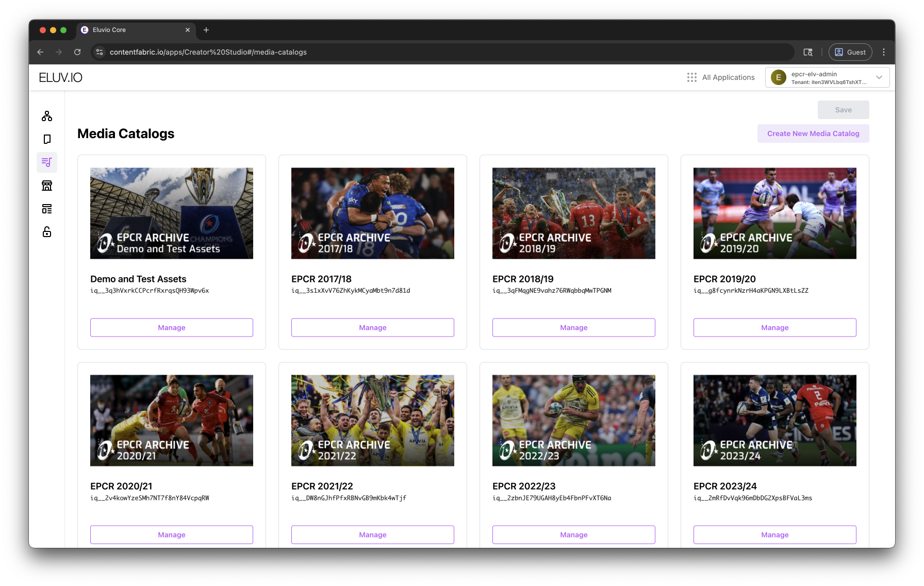Click the browser search tabs icon
924x586 pixels.
pos(808,52)
